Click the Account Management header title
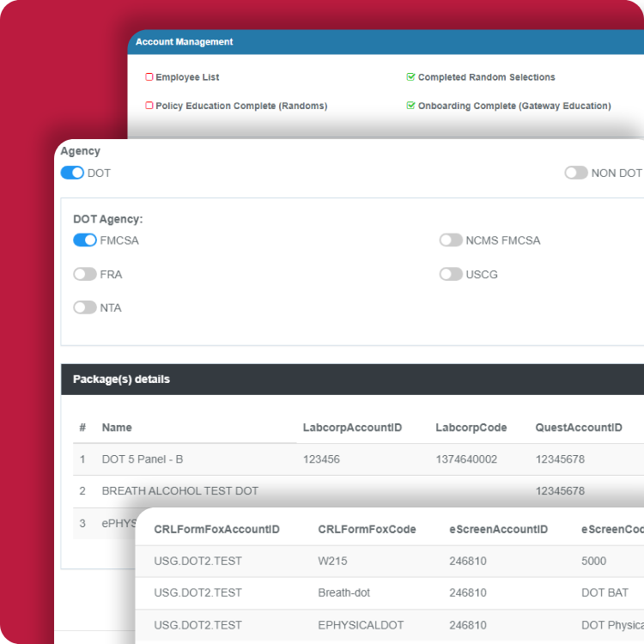Image resolution: width=644 pixels, height=644 pixels. (x=184, y=42)
